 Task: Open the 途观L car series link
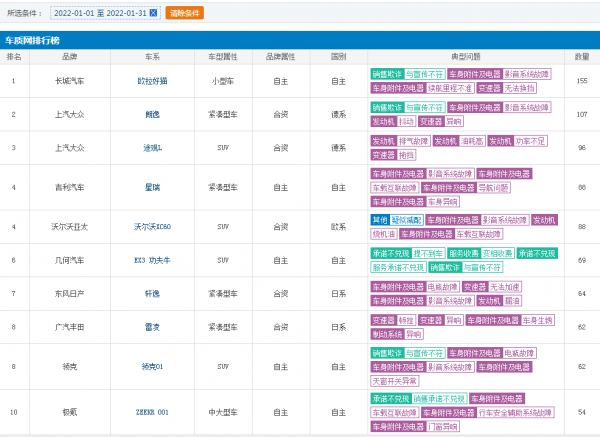152,148
